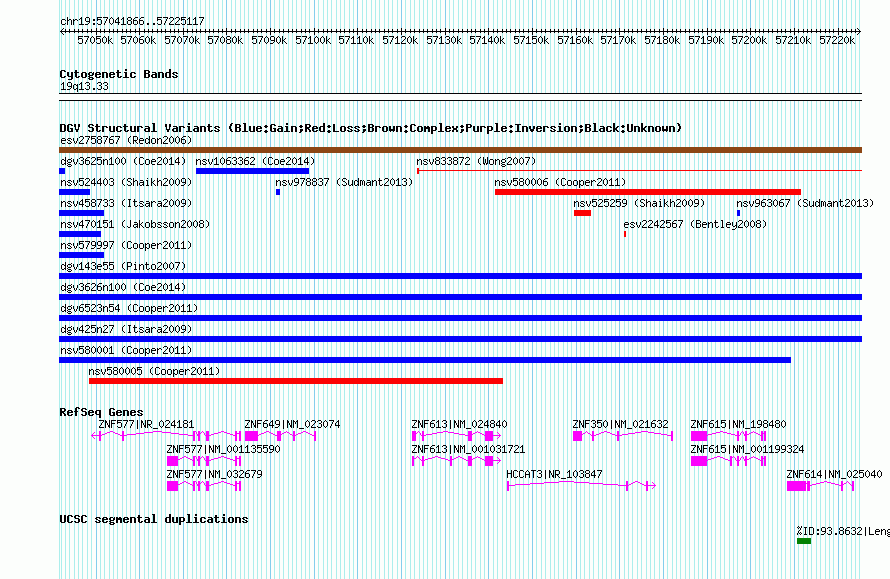The height and width of the screenshot is (579, 890).
Task: Click the nsv524403 (Shaikh2009) variant label
Action: [126, 182]
